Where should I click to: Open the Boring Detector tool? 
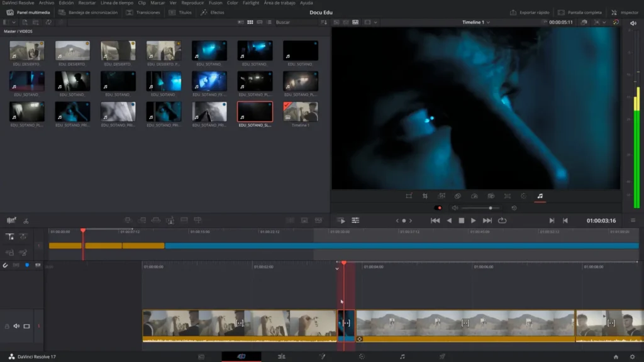11,221
